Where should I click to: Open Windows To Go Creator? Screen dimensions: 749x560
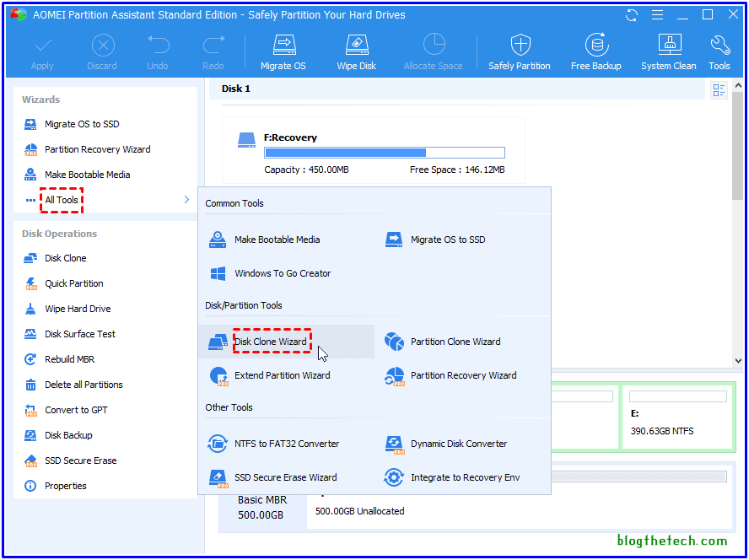tap(282, 273)
